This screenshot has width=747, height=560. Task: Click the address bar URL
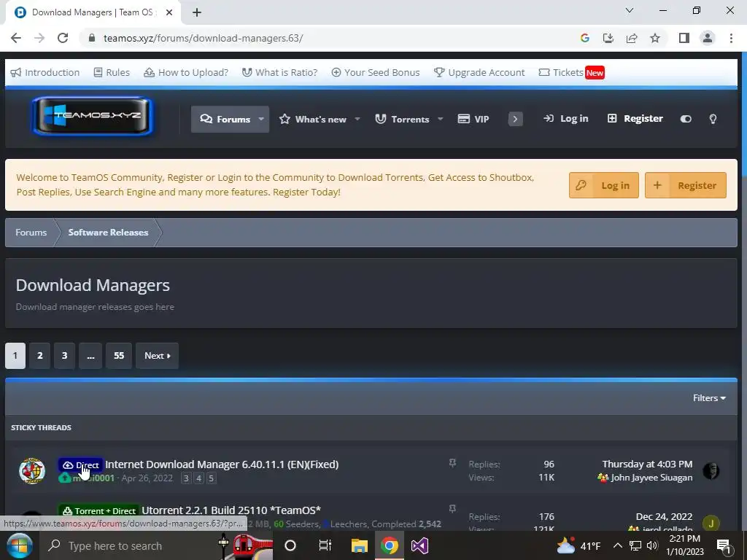click(x=203, y=38)
